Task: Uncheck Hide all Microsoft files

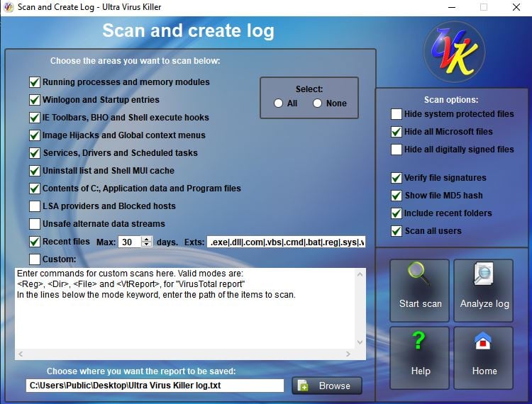Action: pos(397,132)
